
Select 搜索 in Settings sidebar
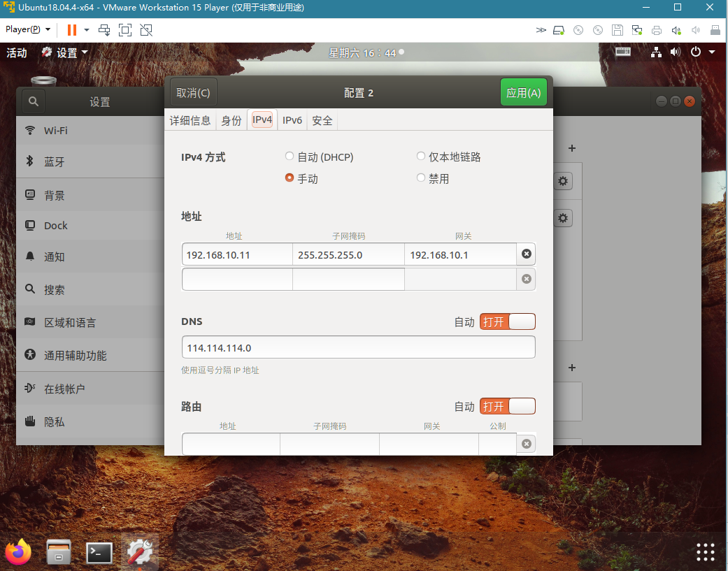tap(90, 289)
